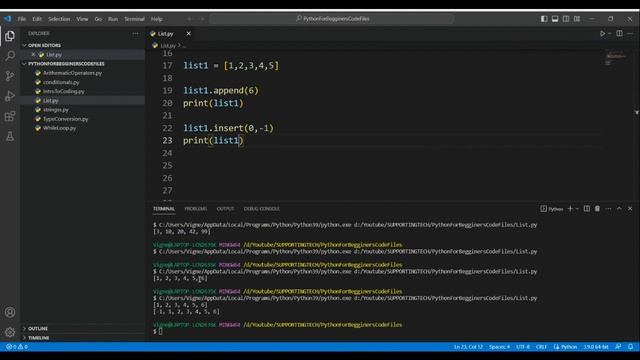Image resolution: width=640 pixels, height=360 pixels.
Task: Switch to the Terminal panel tab
Action: [x=164, y=209]
